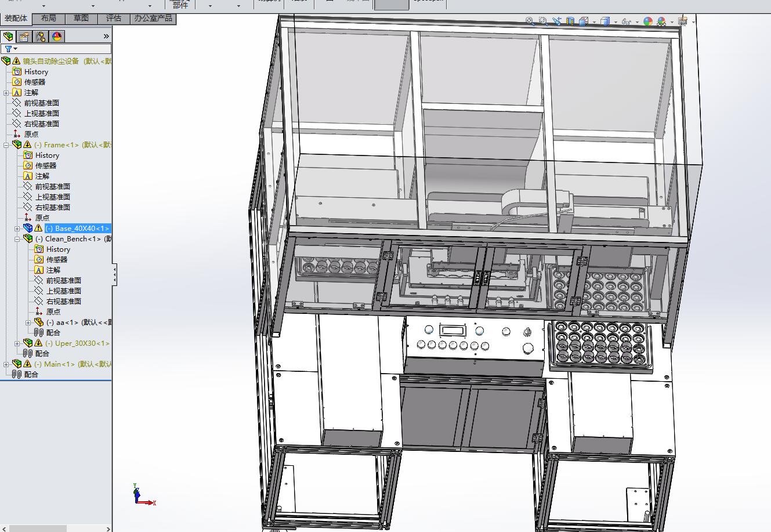Switch to the PropertyManager tab icon
This screenshot has height=532, width=771.
click(x=24, y=37)
